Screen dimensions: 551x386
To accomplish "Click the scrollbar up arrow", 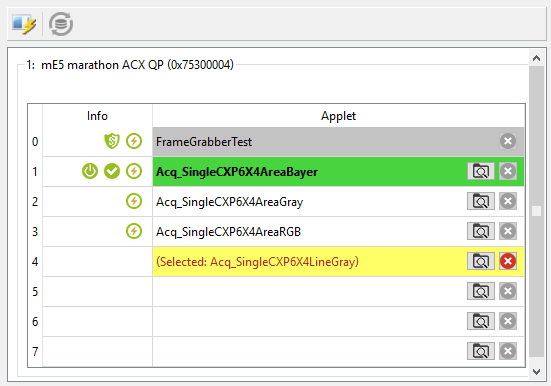I will point(536,58).
